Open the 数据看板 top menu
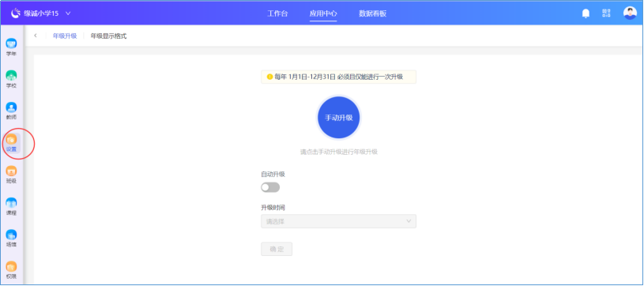644x286 pixels. click(372, 13)
